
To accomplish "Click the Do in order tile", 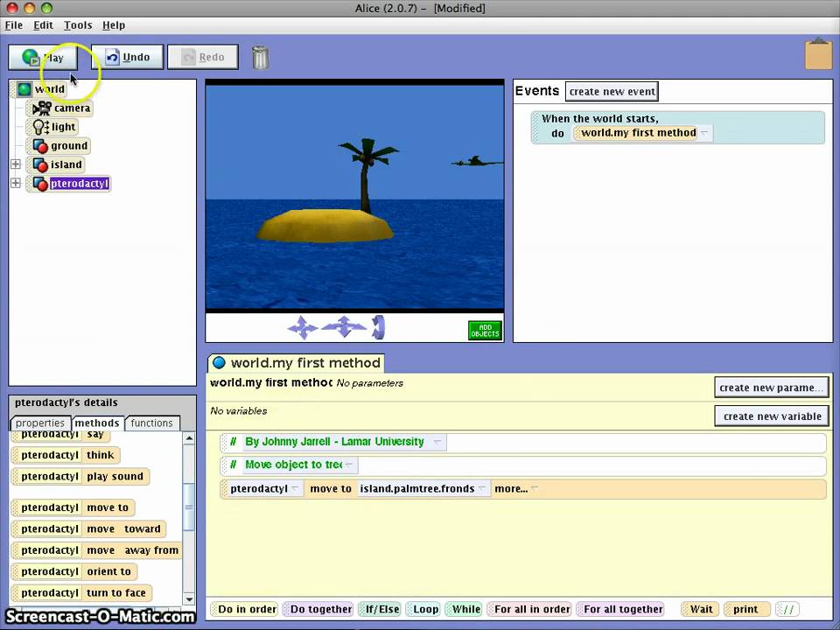I will point(244,609).
